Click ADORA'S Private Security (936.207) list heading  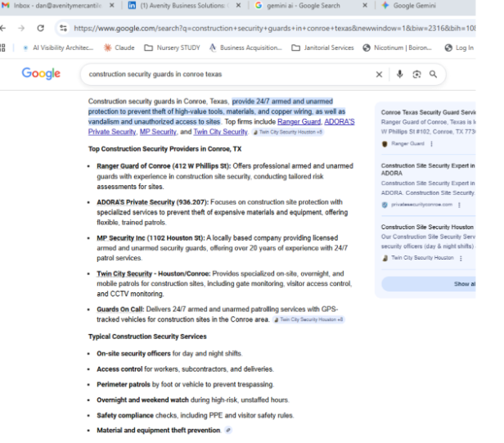coord(153,202)
